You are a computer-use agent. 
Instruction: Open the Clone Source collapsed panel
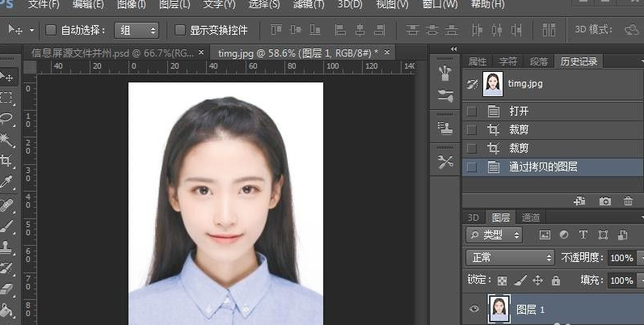tap(444, 128)
